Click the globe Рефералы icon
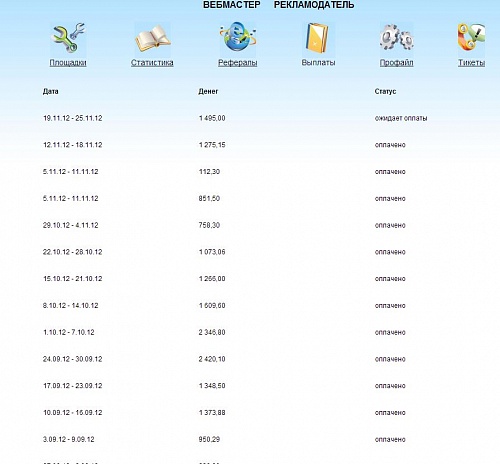The image size is (500, 464). [x=238, y=38]
